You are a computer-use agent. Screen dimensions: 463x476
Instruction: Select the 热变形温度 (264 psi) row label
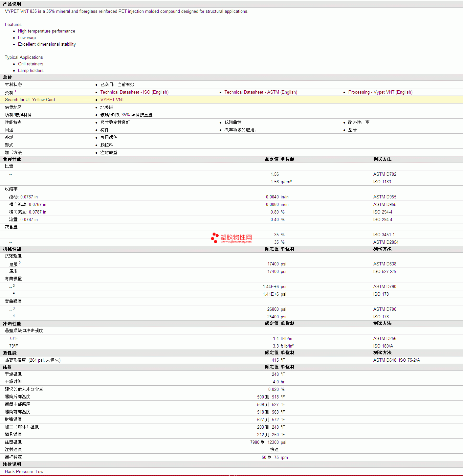click(33, 360)
